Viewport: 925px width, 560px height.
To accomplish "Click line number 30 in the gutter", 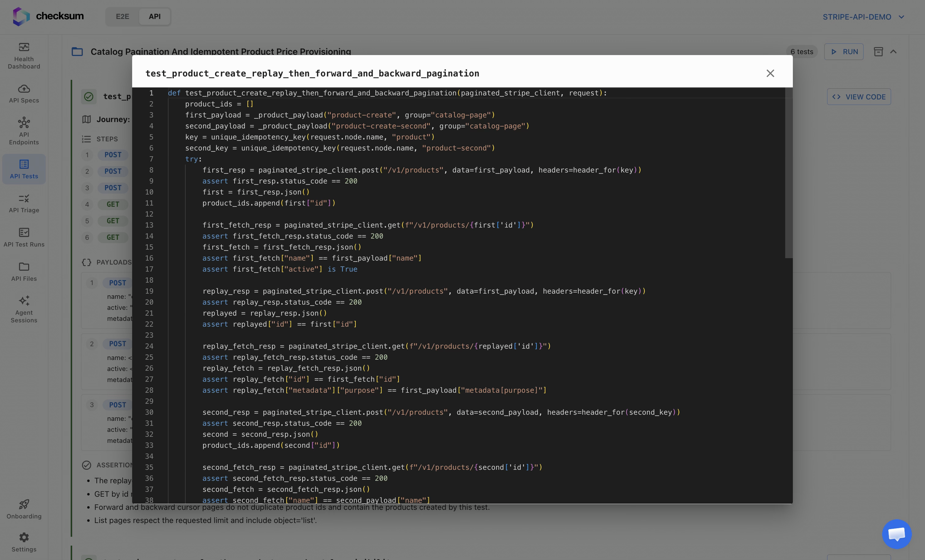I will (x=149, y=412).
